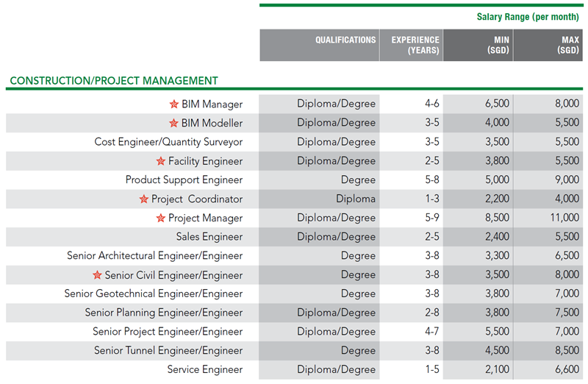Click Project Manager's 11,000 max salary cell

pyautogui.click(x=564, y=218)
